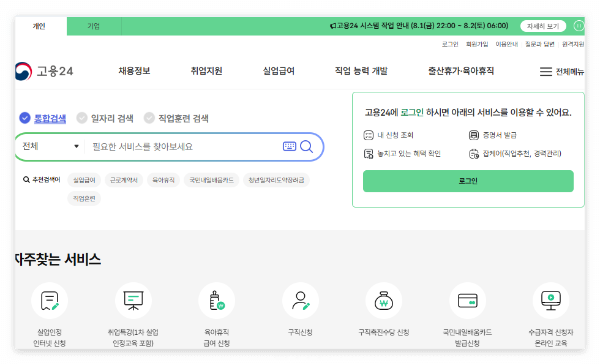Click the green 로그인 text in login message
This screenshot has height=364, width=600.
point(412,113)
